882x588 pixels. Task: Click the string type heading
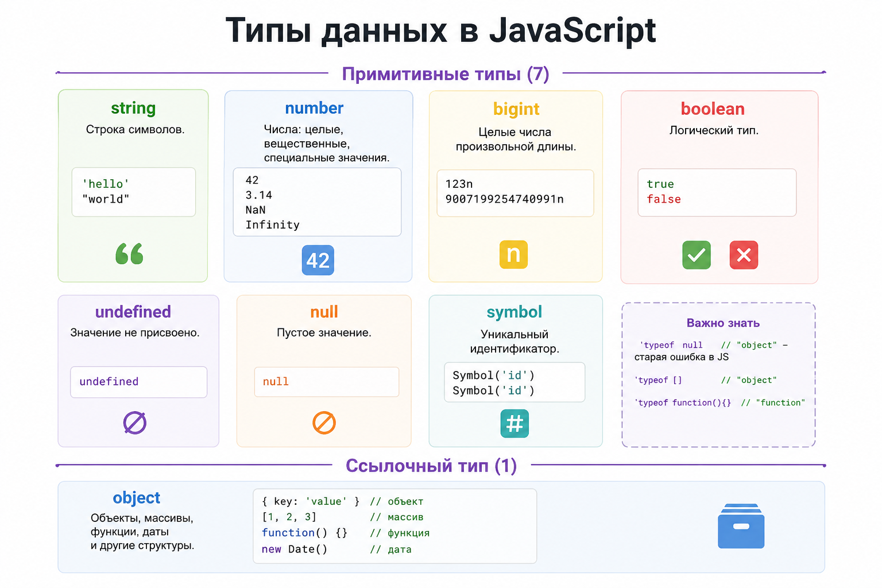(x=133, y=108)
